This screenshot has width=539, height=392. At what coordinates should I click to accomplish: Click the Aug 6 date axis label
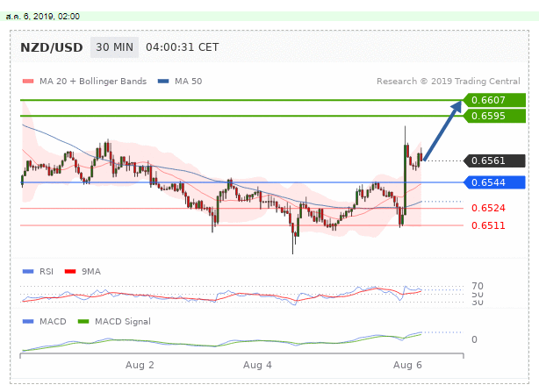tap(407, 365)
